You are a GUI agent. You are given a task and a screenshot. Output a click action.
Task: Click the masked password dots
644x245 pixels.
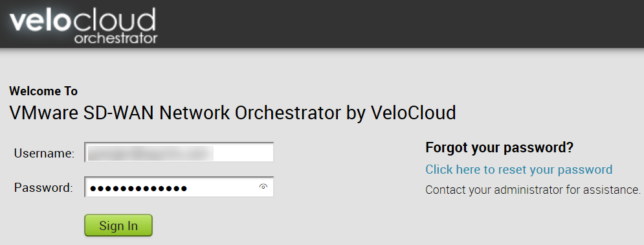point(139,189)
